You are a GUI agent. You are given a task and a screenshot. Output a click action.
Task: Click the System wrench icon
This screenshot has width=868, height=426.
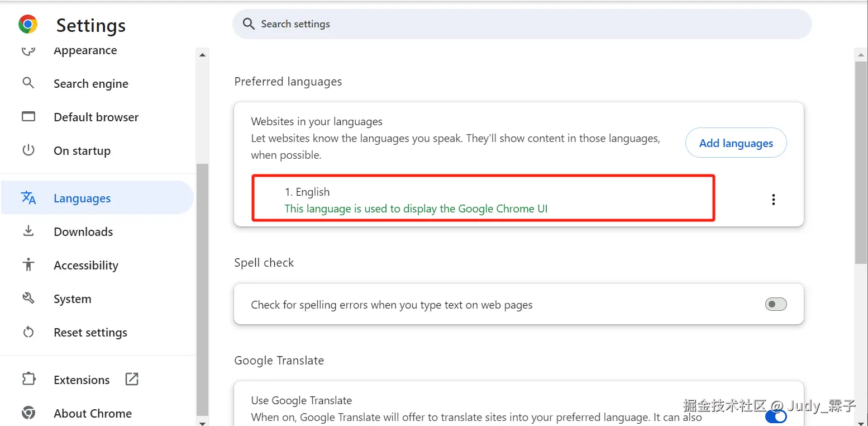[28, 299]
